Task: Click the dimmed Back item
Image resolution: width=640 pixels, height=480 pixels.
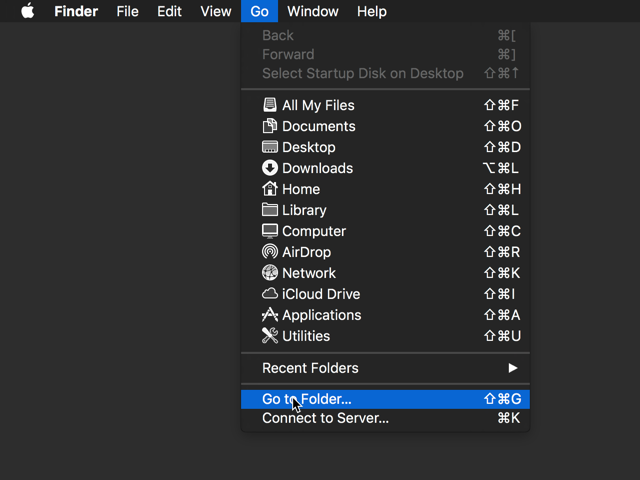Action: (x=385, y=36)
